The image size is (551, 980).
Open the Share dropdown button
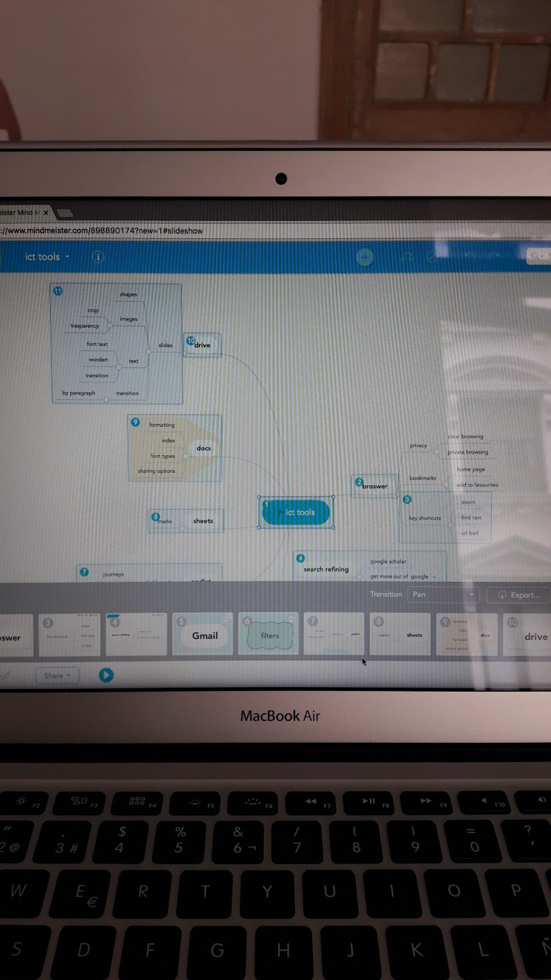click(x=57, y=676)
